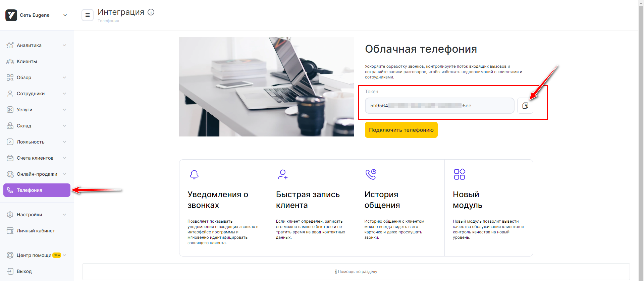
Task: Click the phone-clock icon above История общения
Action: (371, 174)
